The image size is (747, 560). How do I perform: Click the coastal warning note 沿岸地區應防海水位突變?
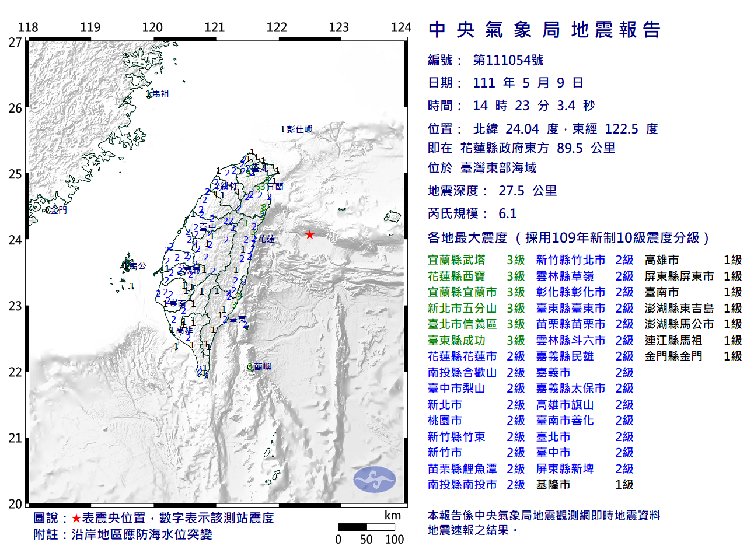pos(142,534)
